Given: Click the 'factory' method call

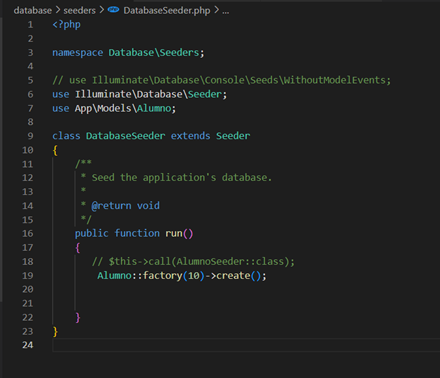Looking at the screenshot, I should point(162,276).
